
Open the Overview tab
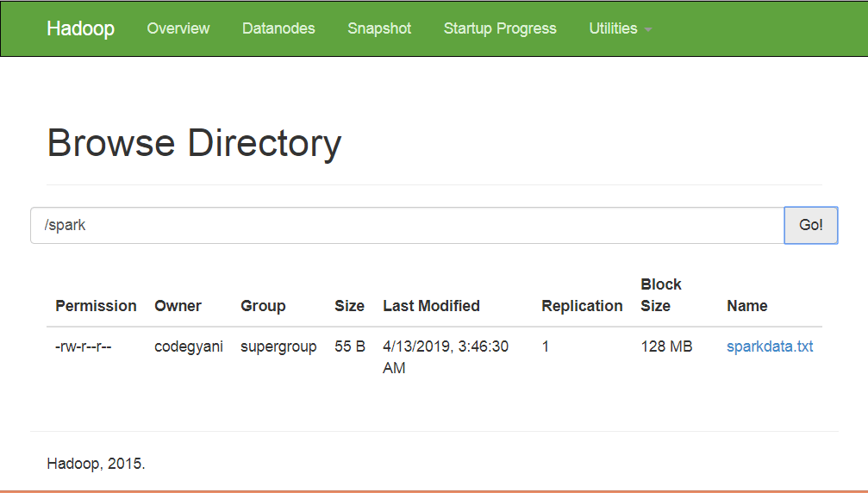click(178, 28)
